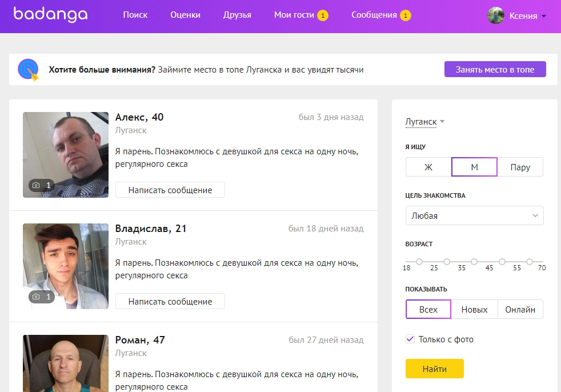The width and height of the screenshot is (561, 392).
Task: Open profile name Владислав, 21
Action: [x=151, y=229]
